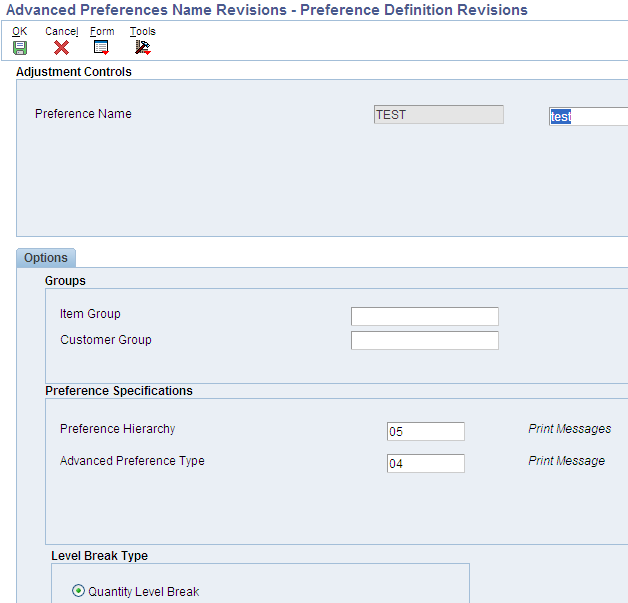
Task: Click the OK save disk icon
Action: (x=20, y=48)
